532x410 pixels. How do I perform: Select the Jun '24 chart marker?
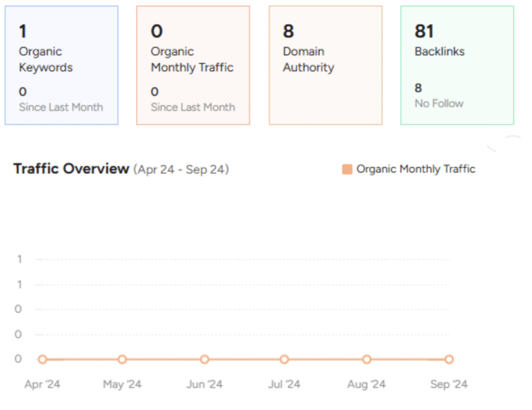pos(205,359)
